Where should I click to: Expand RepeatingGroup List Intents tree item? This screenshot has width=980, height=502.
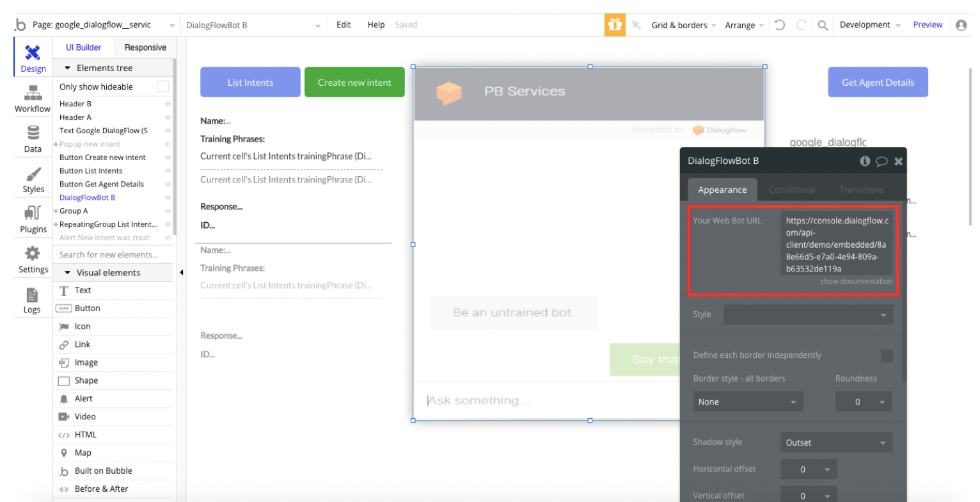coord(56,225)
